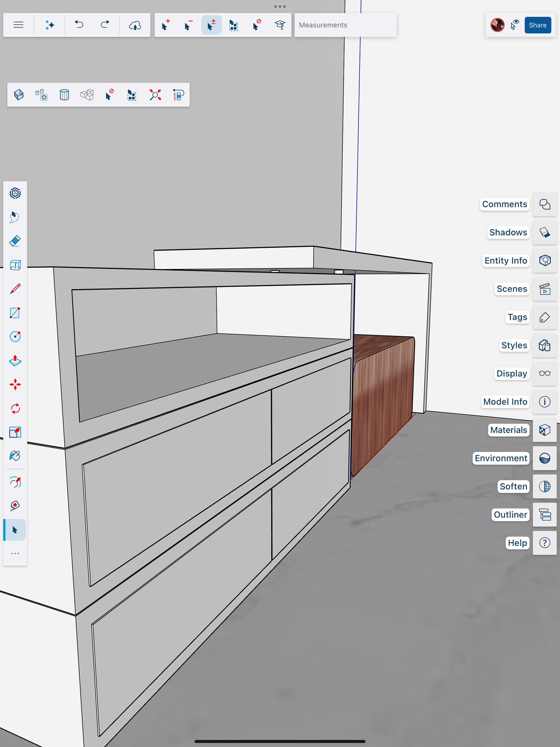Select the Pencil line tool

pyautogui.click(x=15, y=289)
